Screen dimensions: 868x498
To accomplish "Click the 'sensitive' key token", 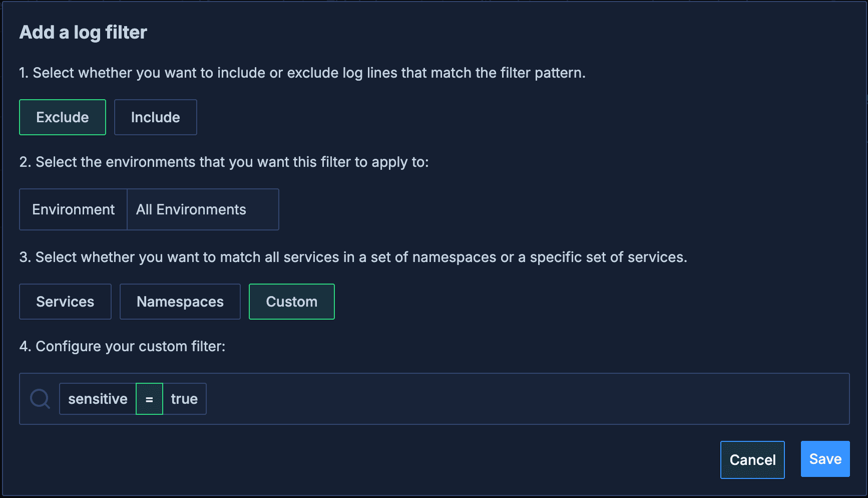I will (98, 399).
